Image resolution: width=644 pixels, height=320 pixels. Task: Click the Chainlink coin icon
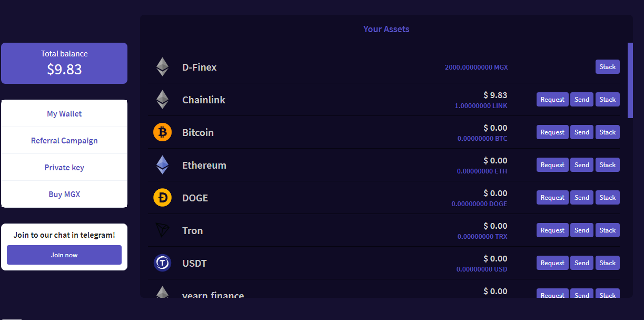click(162, 100)
